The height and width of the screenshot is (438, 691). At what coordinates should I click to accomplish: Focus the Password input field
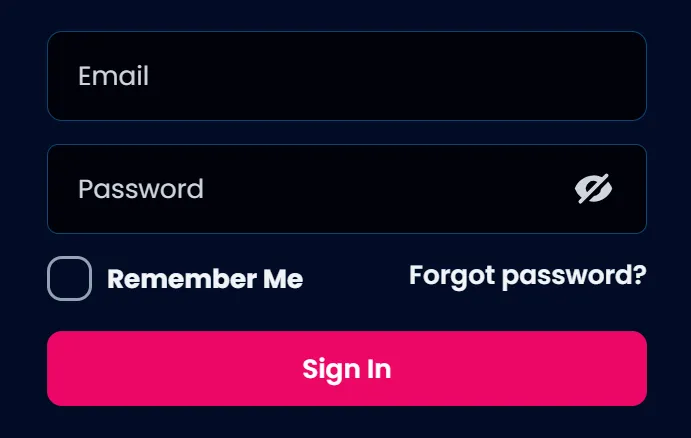pyautogui.click(x=347, y=189)
